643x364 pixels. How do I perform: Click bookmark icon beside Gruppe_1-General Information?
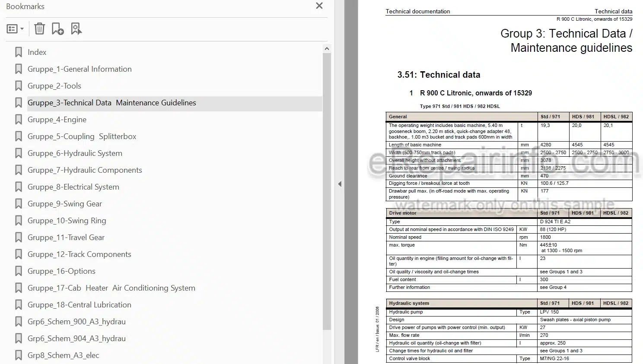point(18,69)
